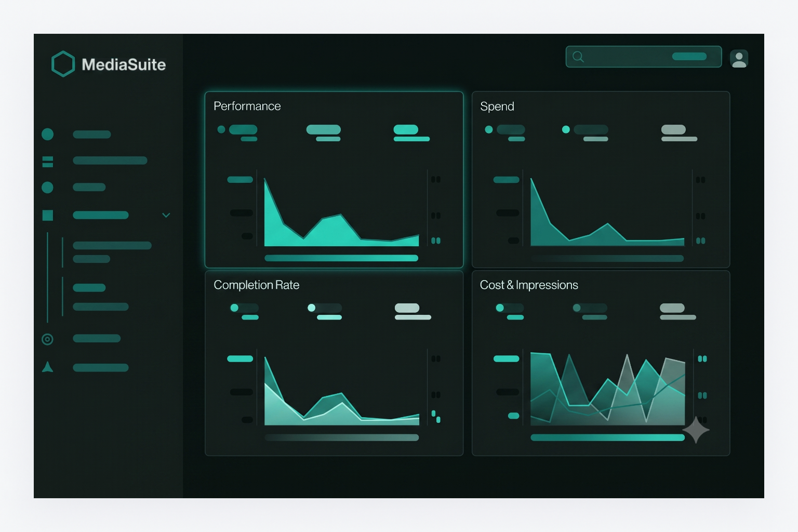Click the Performance area chart
The height and width of the screenshot is (532, 798).
[341, 212]
